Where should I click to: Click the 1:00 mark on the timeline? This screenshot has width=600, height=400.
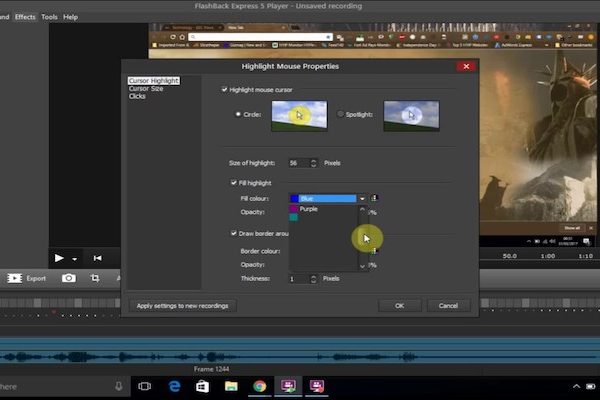click(548, 256)
